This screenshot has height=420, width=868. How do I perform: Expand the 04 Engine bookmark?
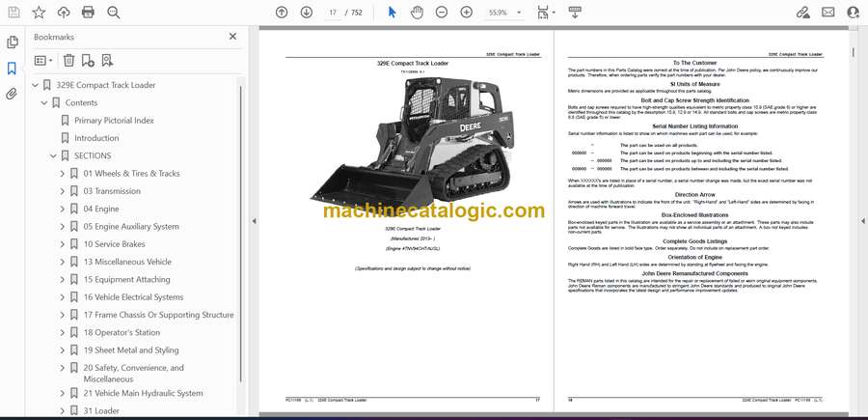tap(63, 209)
